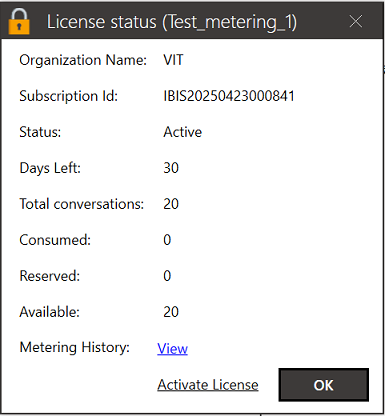Click the Days Left label
The image size is (385, 416).
(50, 168)
